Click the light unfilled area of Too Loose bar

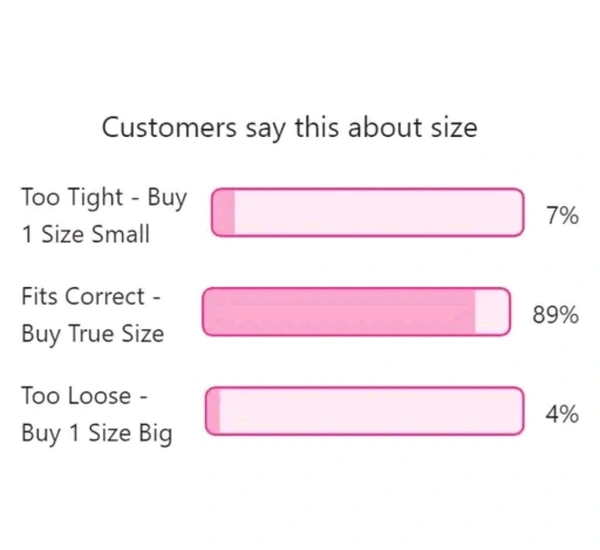click(372, 411)
